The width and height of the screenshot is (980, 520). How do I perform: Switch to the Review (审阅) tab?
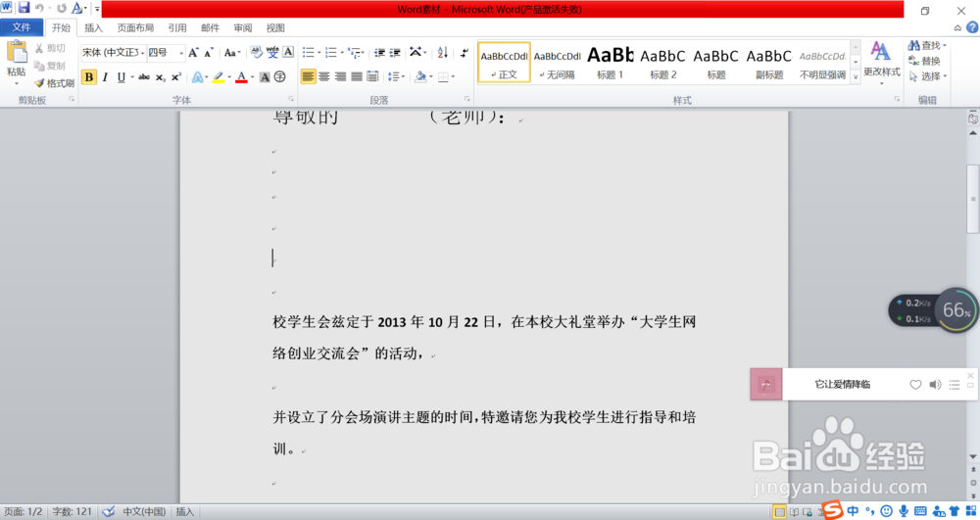(x=242, y=28)
